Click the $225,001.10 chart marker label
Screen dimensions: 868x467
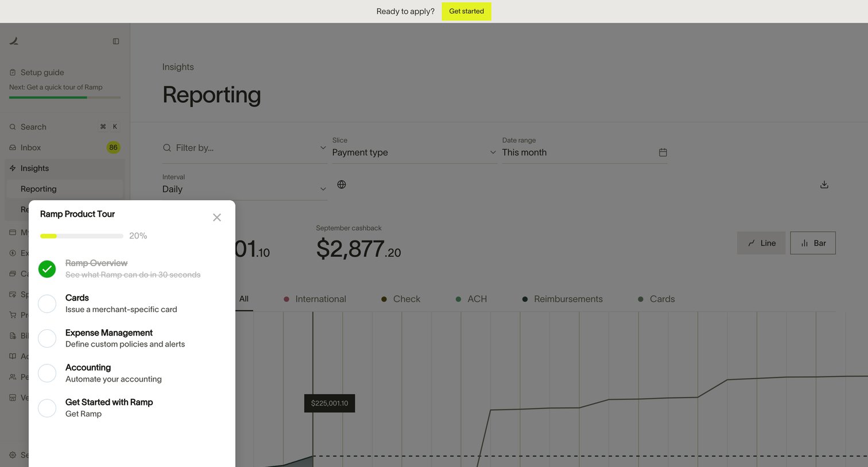[330, 403]
